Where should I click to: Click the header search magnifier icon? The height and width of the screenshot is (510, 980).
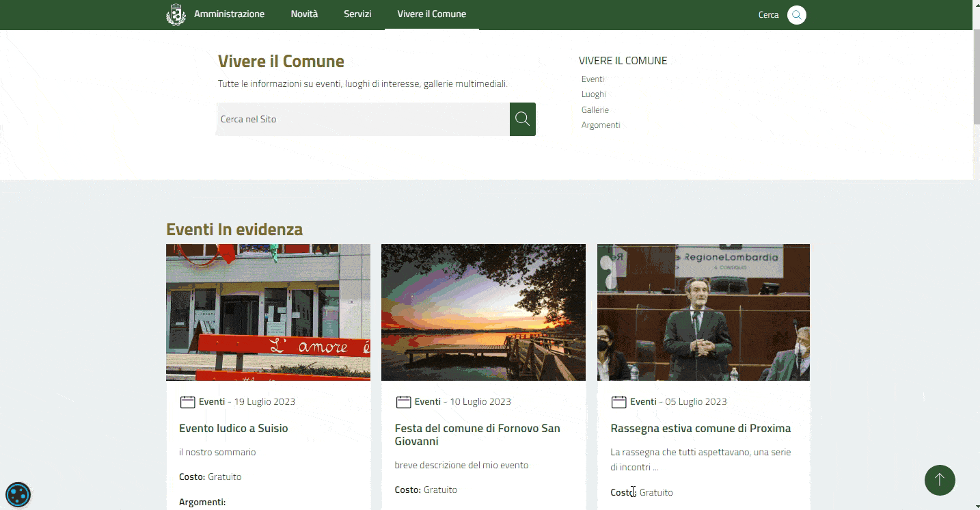(x=796, y=15)
